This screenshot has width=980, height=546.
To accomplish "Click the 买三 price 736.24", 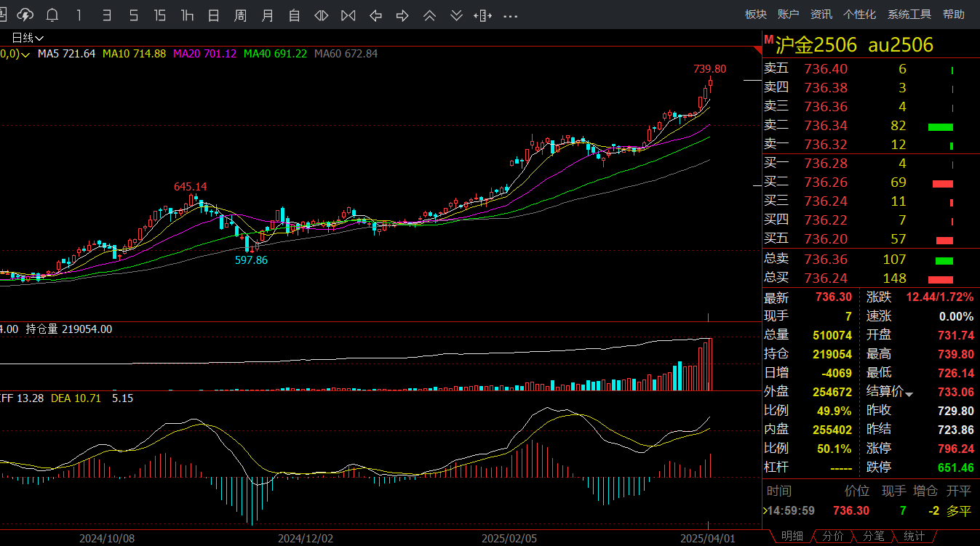I will 826,201.
